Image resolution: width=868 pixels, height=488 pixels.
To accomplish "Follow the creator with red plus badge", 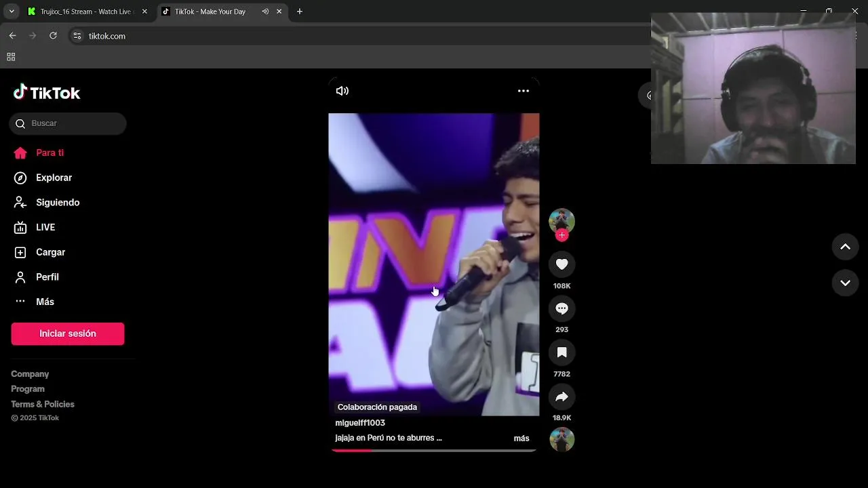I will point(561,235).
